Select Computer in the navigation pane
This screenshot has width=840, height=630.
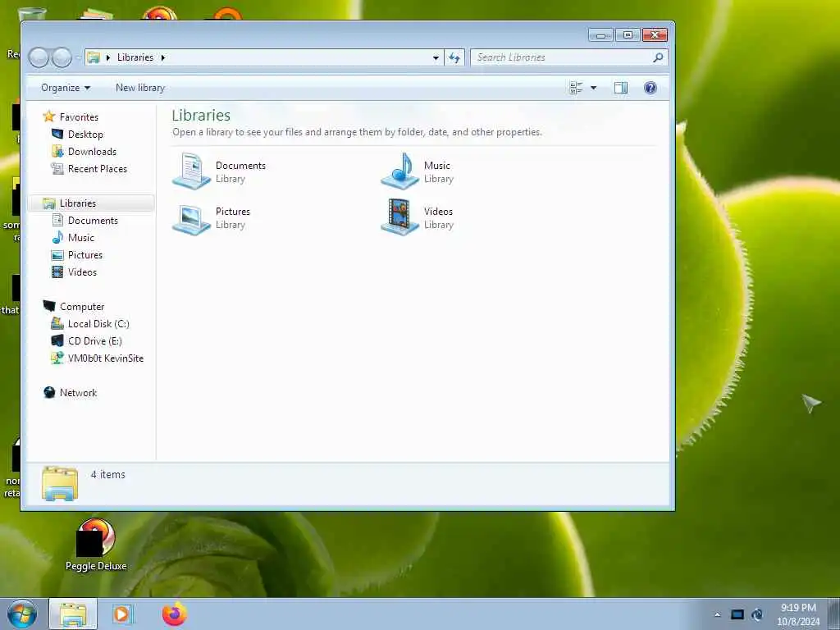point(81,307)
